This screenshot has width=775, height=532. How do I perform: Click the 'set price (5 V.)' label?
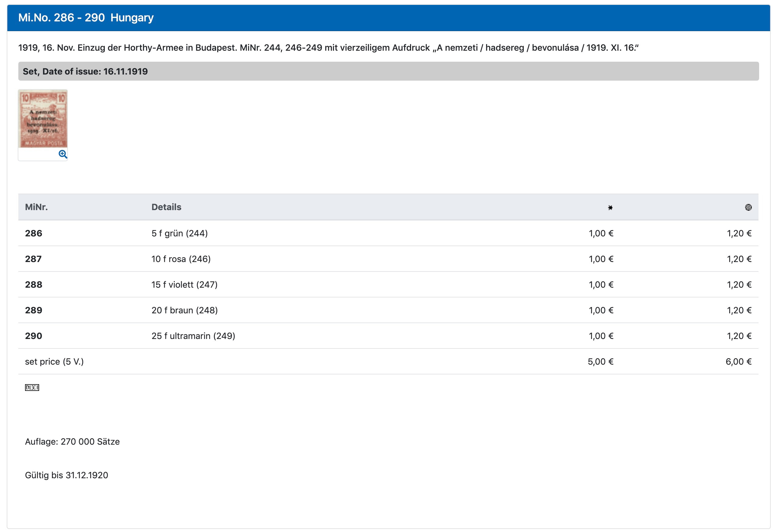(54, 361)
